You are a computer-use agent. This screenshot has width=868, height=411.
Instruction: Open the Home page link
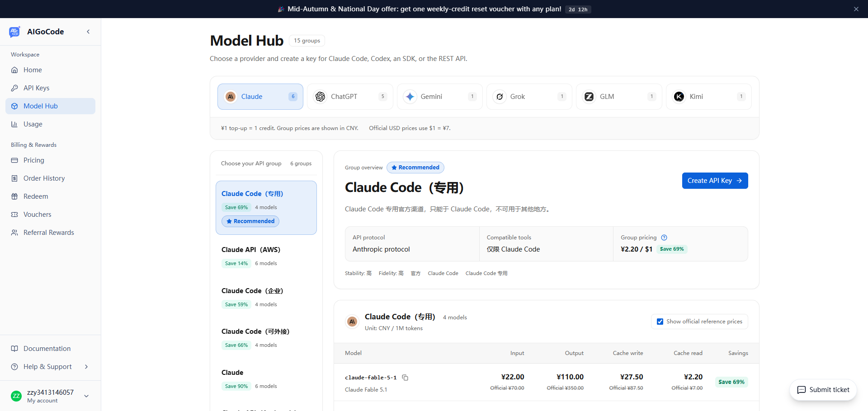click(50, 70)
